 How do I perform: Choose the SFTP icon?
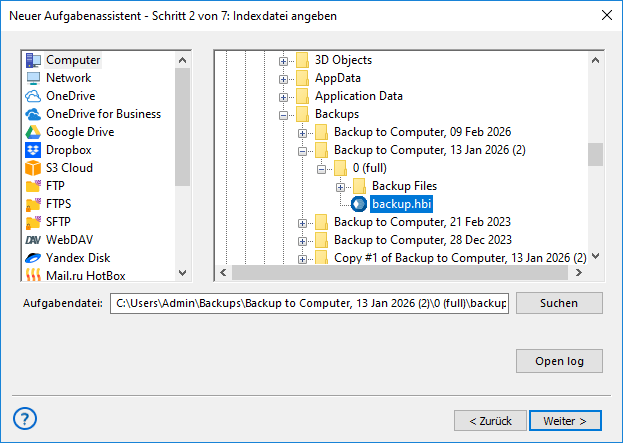33,222
